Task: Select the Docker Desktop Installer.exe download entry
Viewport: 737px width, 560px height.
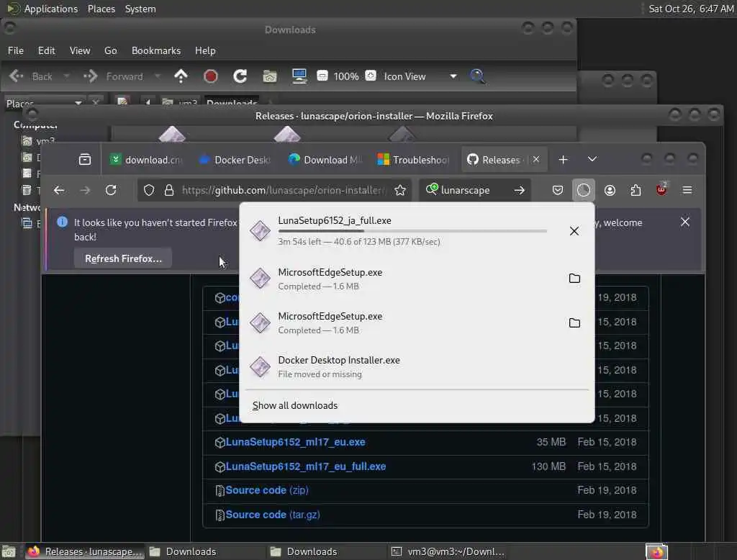Action: pos(417,367)
